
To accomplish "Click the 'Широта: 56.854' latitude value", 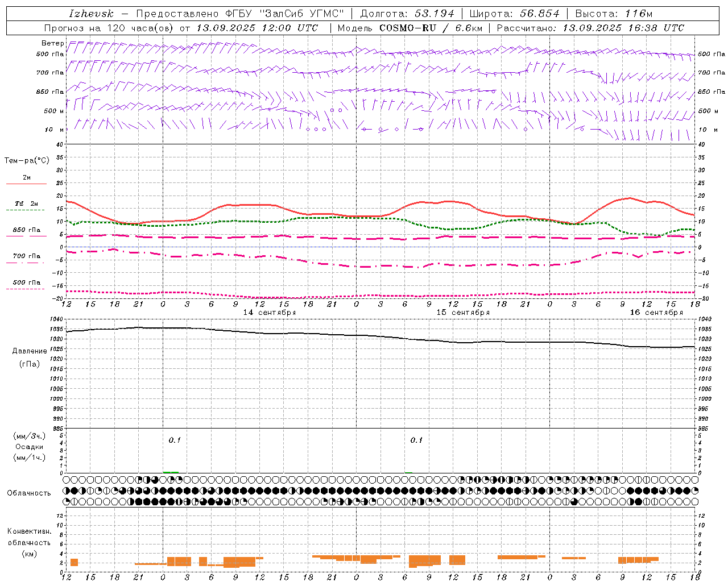I will (514, 14).
